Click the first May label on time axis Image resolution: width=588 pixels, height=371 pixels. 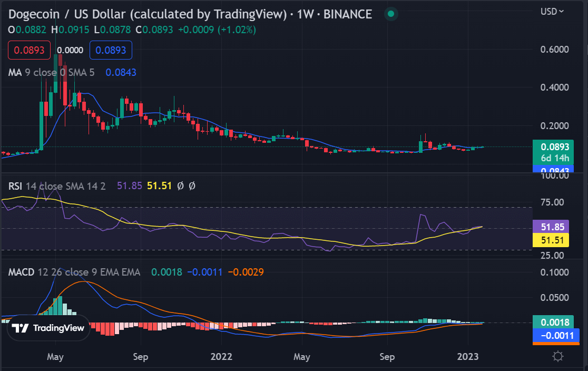[x=55, y=357]
